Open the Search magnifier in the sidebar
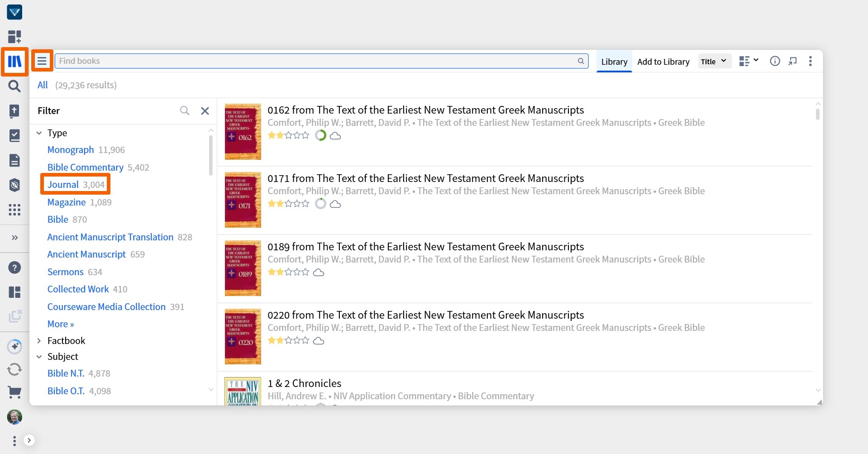Screen dimensions: 868x454 14,86
